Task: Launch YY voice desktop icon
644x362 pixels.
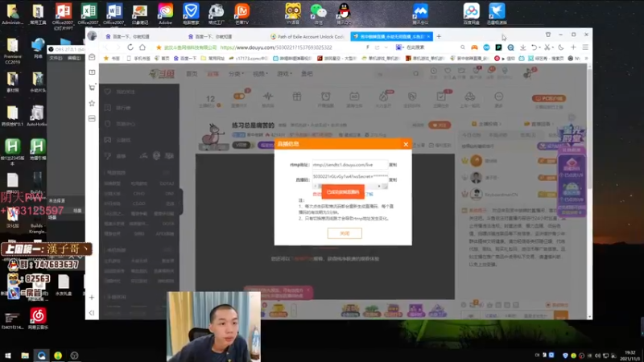Action: point(293,14)
